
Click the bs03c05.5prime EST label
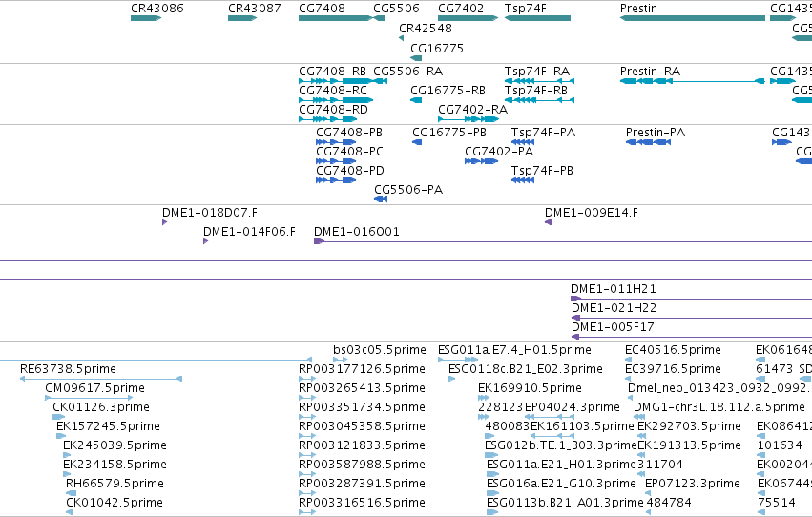(379, 350)
